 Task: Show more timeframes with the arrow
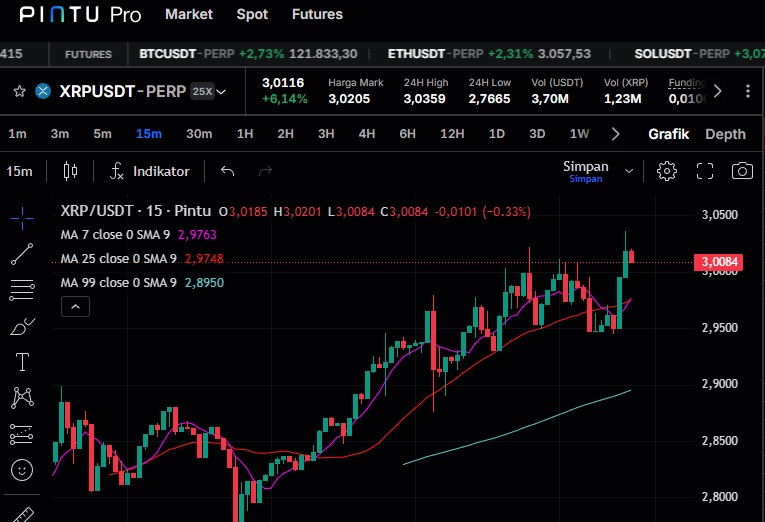pos(615,134)
